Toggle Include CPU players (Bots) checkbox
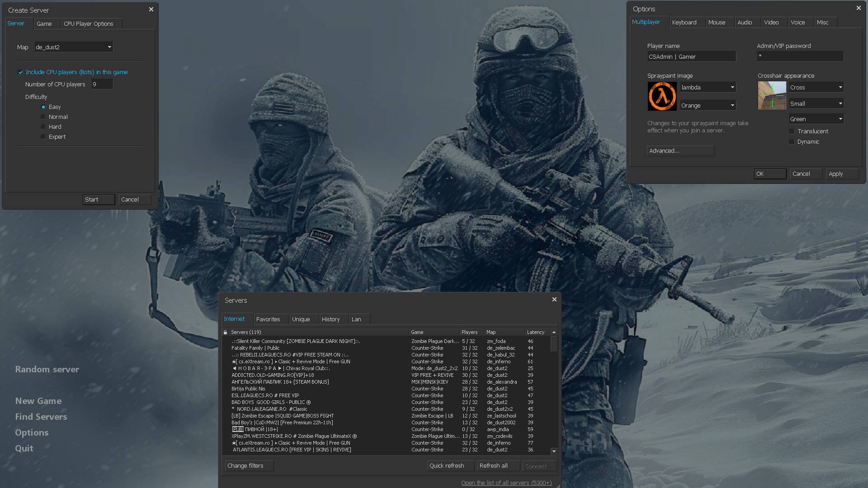 (20, 72)
